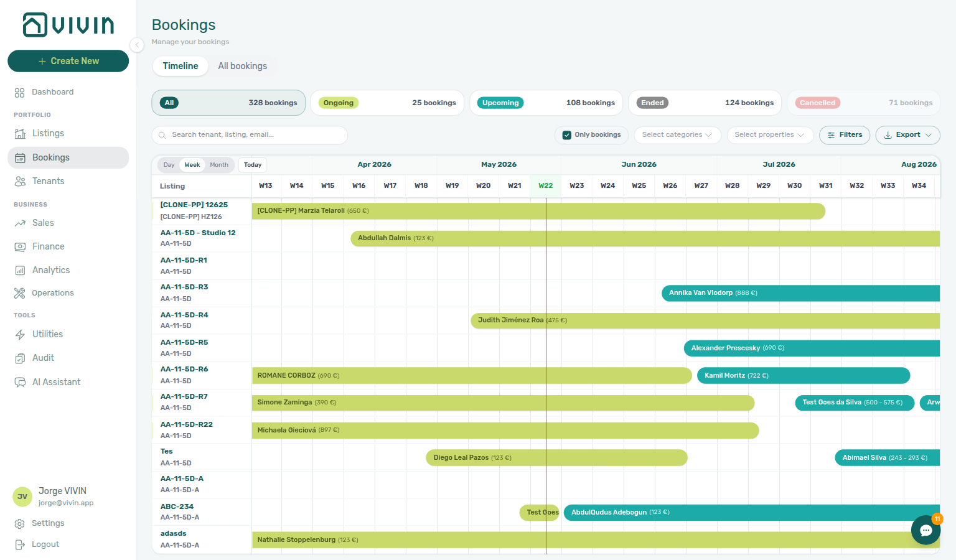Filter by Ongoing 25 bookings
Image resolution: width=956 pixels, height=560 pixels.
(387, 103)
